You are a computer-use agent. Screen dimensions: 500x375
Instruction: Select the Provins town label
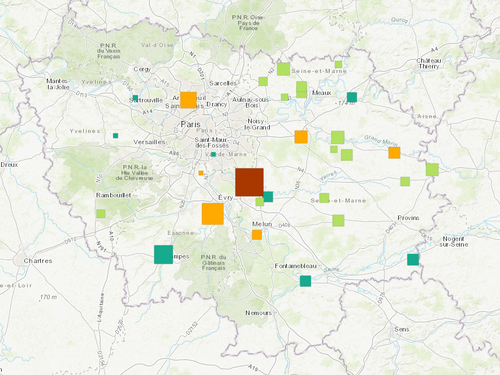pyautogui.click(x=408, y=218)
